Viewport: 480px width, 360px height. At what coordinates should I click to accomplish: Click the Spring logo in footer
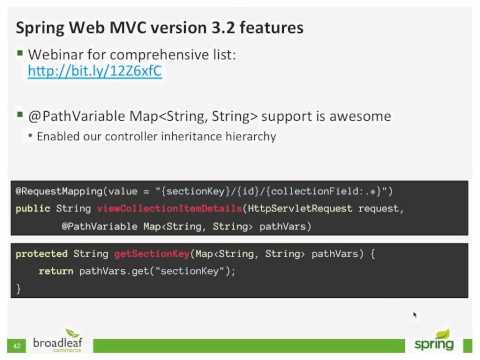pyautogui.click(x=434, y=341)
